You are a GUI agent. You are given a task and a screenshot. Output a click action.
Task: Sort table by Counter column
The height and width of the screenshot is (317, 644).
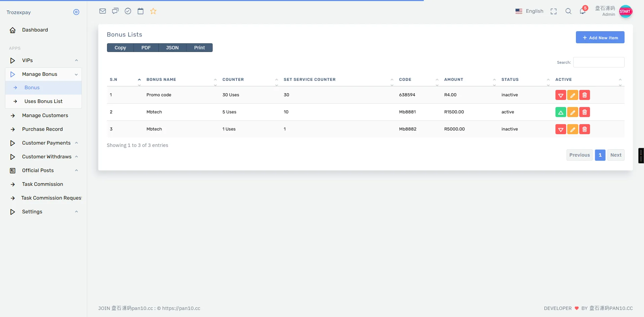click(x=250, y=80)
